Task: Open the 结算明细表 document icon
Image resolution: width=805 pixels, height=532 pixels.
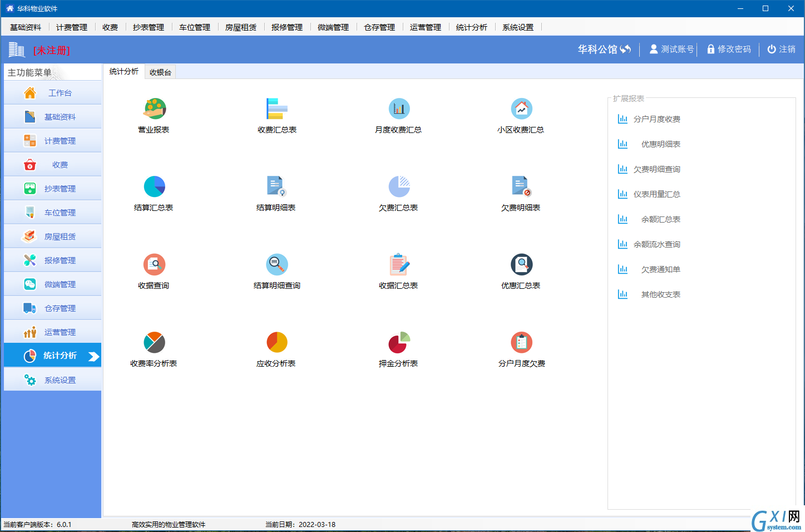Action: click(276, 186)
